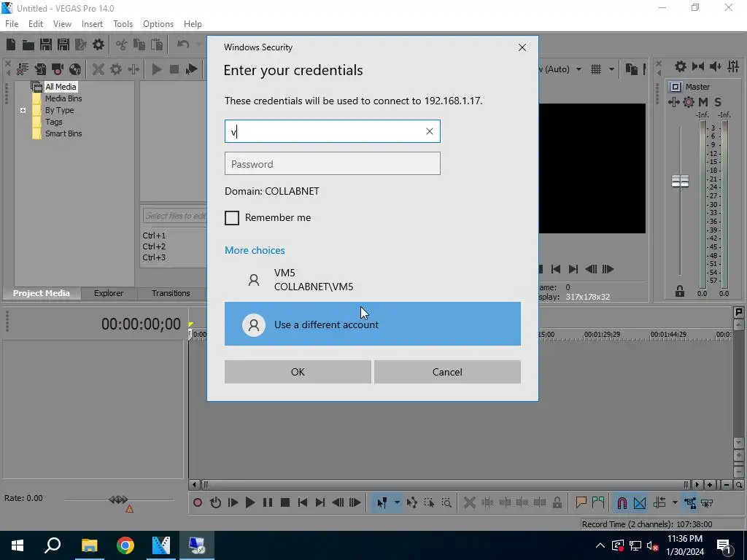Open the Mixer properties gear icon
This screenshot has height=560, width=747.
[681, 66]
